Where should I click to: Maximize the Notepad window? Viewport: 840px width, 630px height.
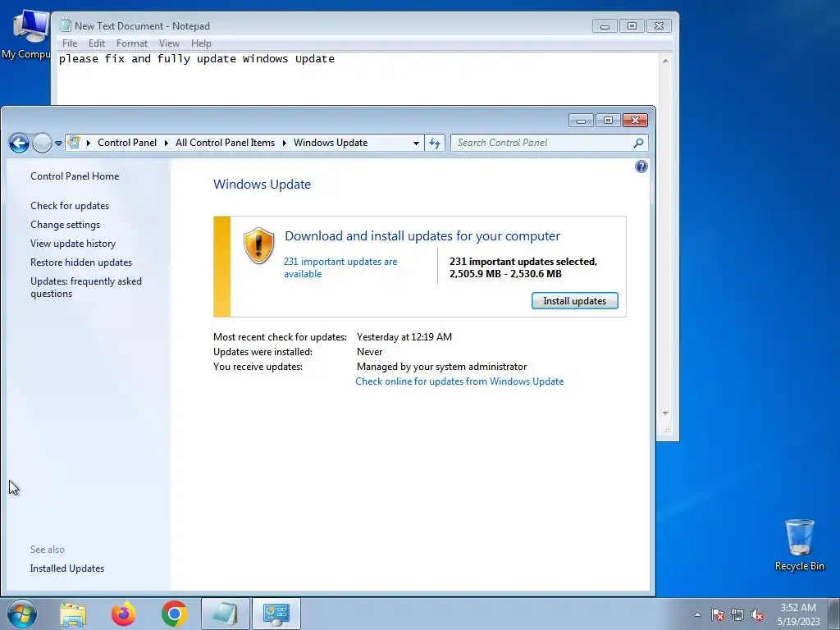(632, 25)
